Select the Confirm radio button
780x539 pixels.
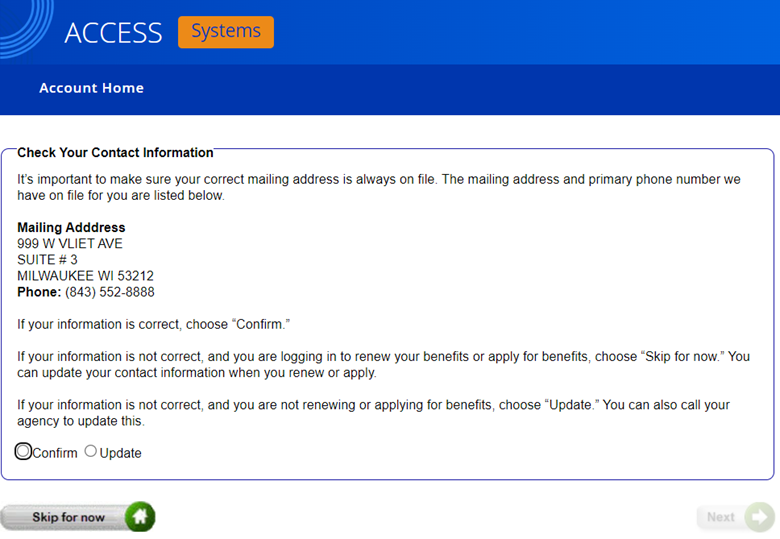coord(24,452)
